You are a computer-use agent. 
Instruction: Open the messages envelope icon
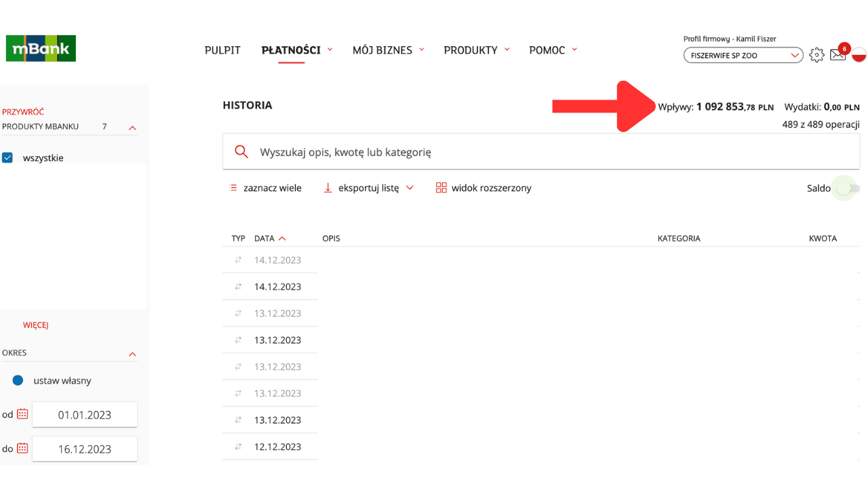click(x=838, y=55)
